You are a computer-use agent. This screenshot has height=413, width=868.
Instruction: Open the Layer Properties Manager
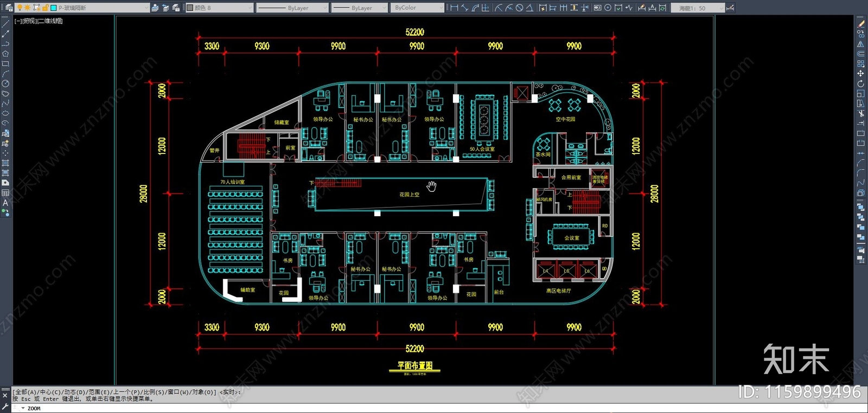coord(9,8)
